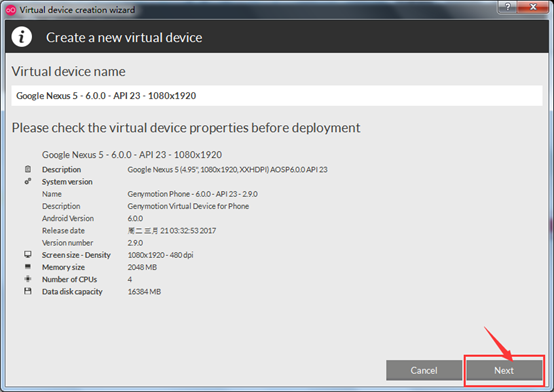Click the Cancel button
The image size is (554, 392).
[424, 370]
